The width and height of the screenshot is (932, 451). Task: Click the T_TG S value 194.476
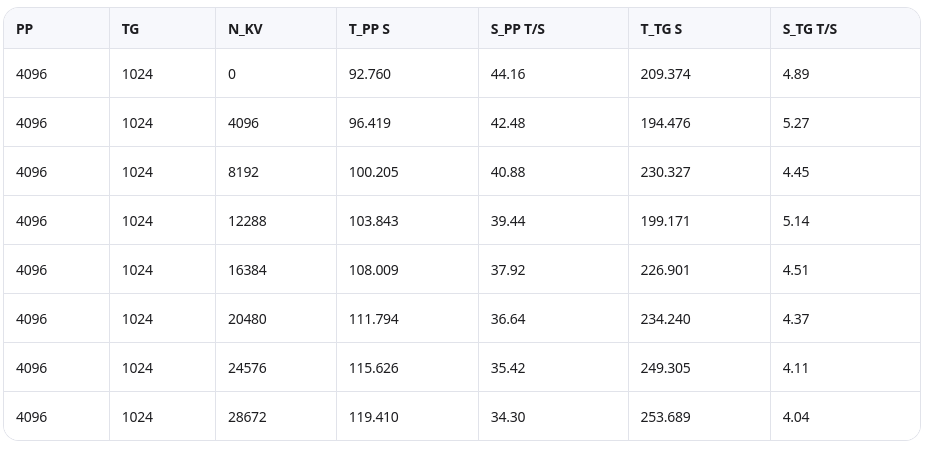pos(665,123)
